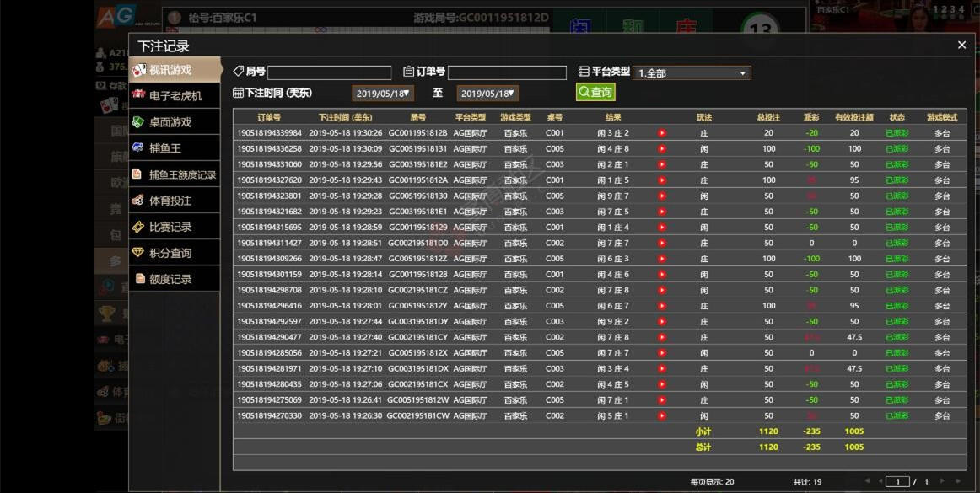Play replay for order 190518194285056

click(x=662, y=353)
